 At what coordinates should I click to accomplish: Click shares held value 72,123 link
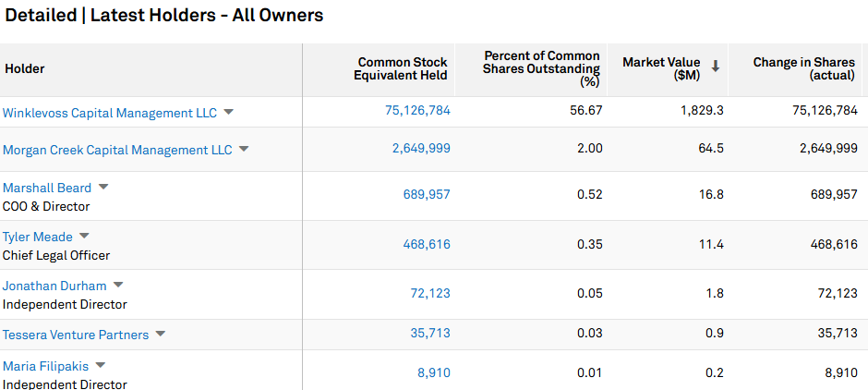430,293
